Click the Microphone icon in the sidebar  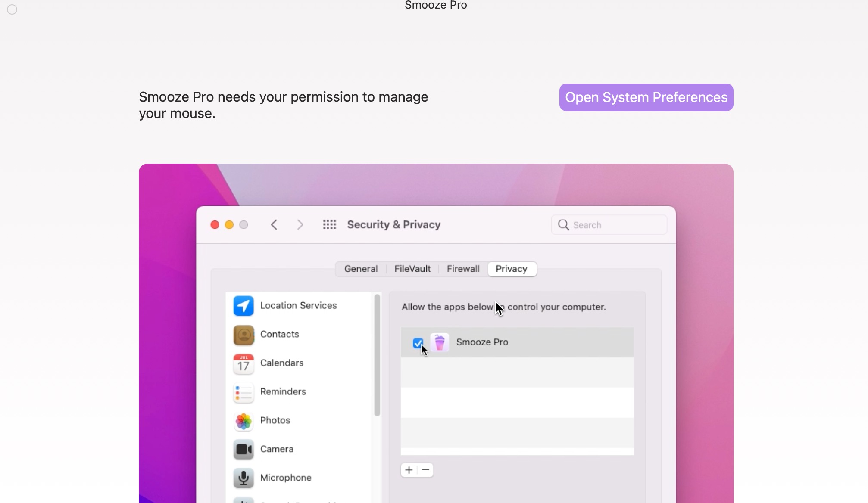(x=244, y=478)
